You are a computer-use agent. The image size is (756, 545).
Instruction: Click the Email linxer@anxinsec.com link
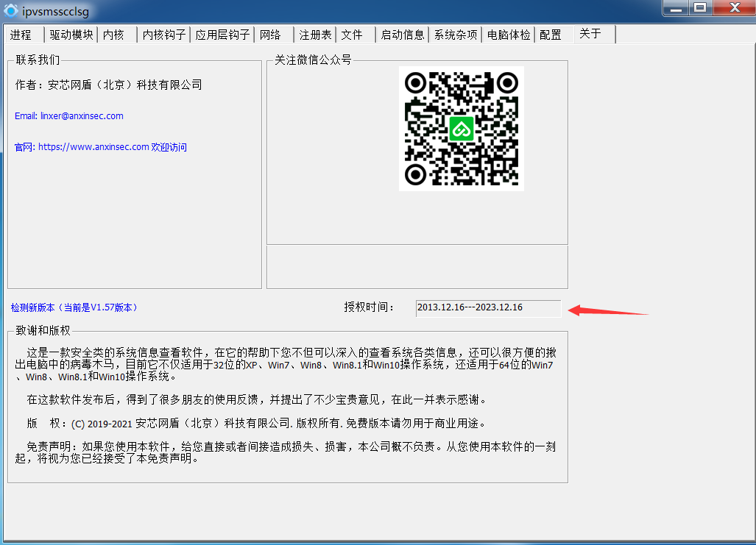tap(69, 115)
